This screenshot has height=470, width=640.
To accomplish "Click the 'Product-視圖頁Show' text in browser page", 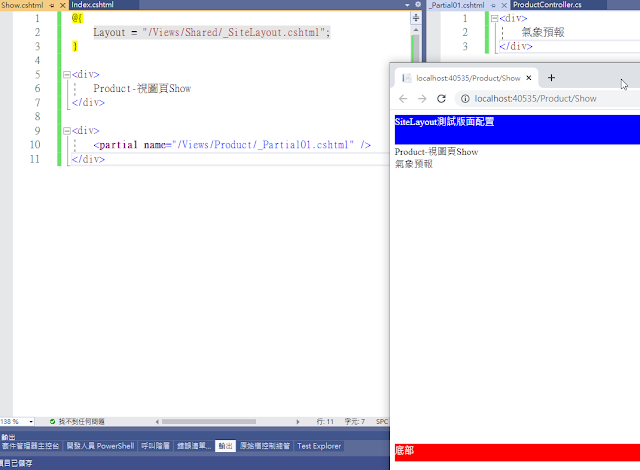I will coord(436,152).
